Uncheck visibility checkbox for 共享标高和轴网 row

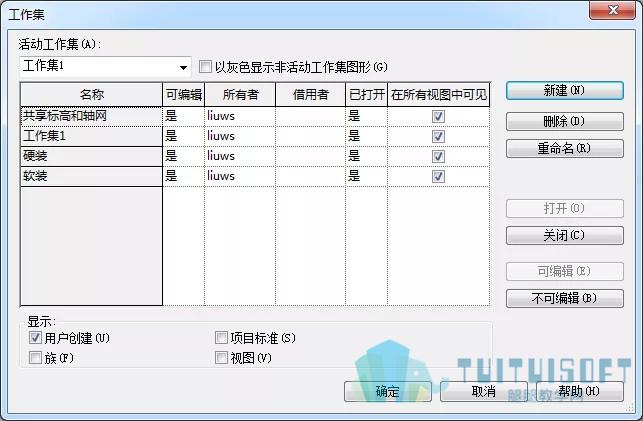438,116
